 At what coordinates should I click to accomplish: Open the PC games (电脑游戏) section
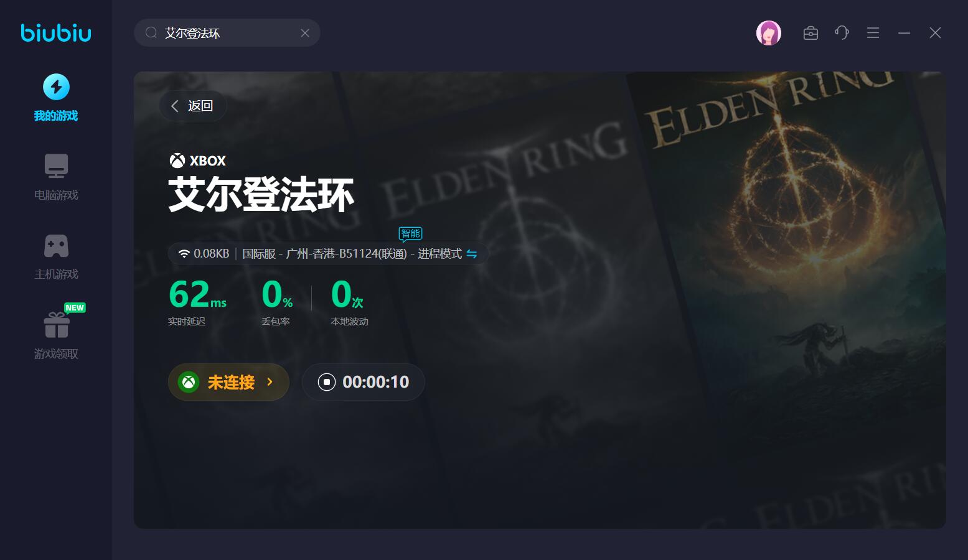56,177
